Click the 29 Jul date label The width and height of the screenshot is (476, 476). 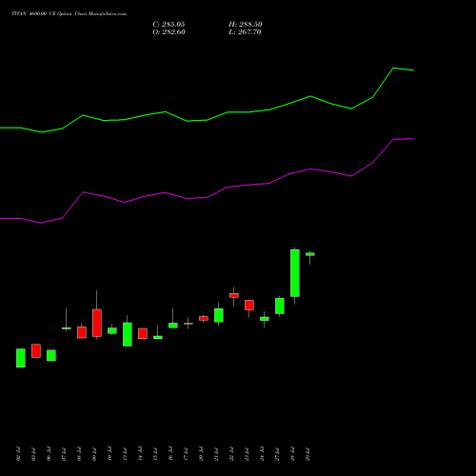click(307, 454)
